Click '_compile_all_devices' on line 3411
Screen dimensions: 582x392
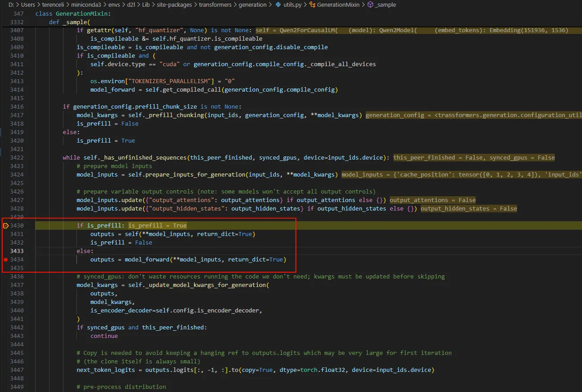point(341,64)
